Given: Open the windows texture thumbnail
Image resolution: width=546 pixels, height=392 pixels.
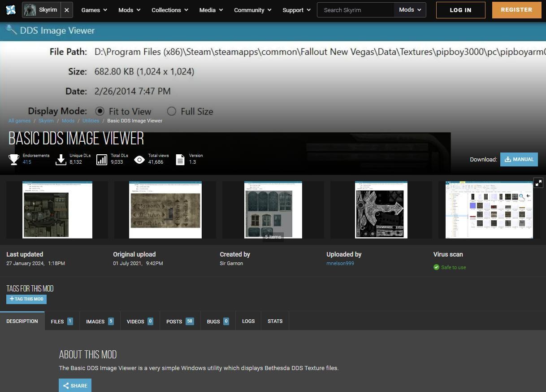Looking at the screenshot, I should point(273,210).
